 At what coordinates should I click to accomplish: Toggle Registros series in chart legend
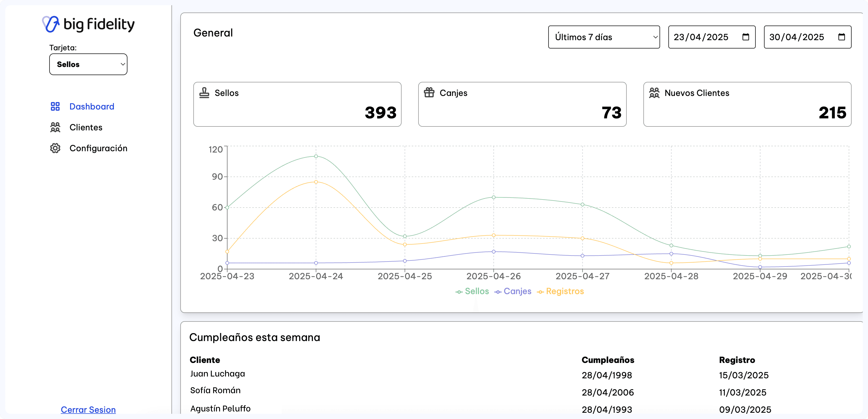560,291
